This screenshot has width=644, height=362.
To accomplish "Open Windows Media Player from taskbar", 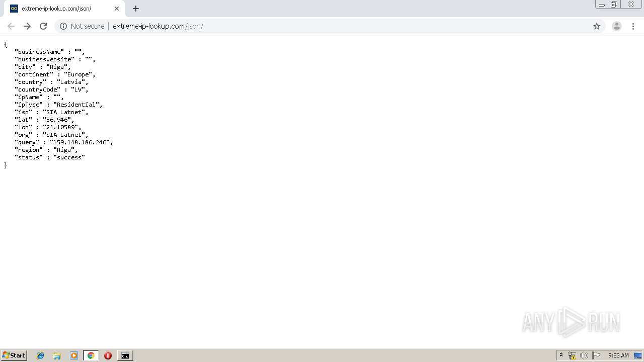I will [74, 355].
